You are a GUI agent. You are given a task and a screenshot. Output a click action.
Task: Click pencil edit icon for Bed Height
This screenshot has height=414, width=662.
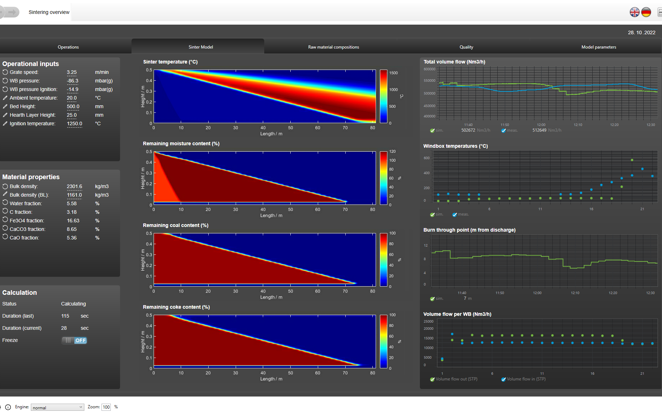[5, 106]
